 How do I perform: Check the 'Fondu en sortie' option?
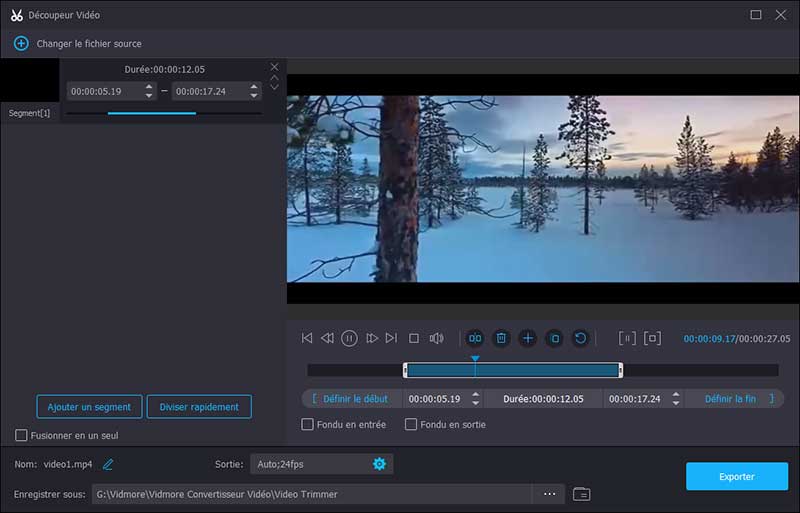[x=411, y=425]
